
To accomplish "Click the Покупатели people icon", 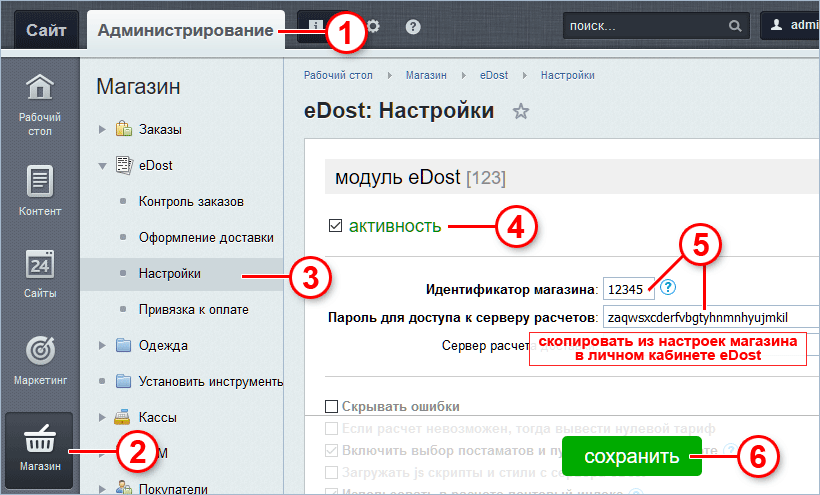I will point(123,488).
